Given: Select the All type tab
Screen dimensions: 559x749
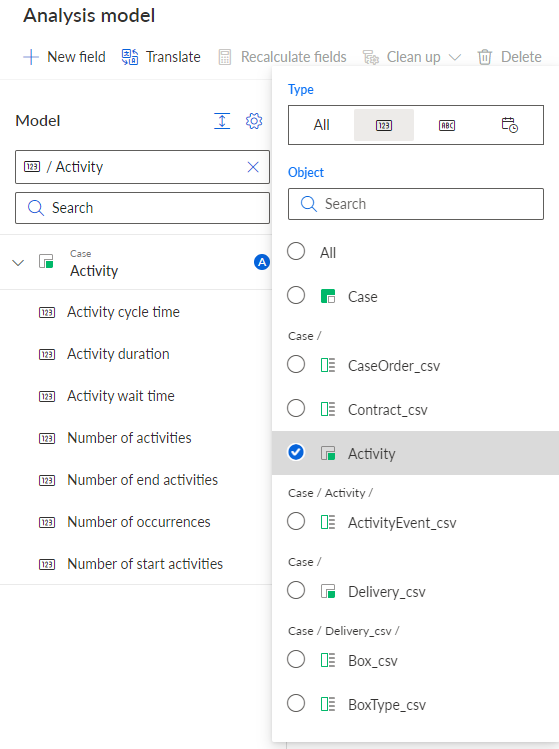Looking at the screenshot, I should 322,125.
